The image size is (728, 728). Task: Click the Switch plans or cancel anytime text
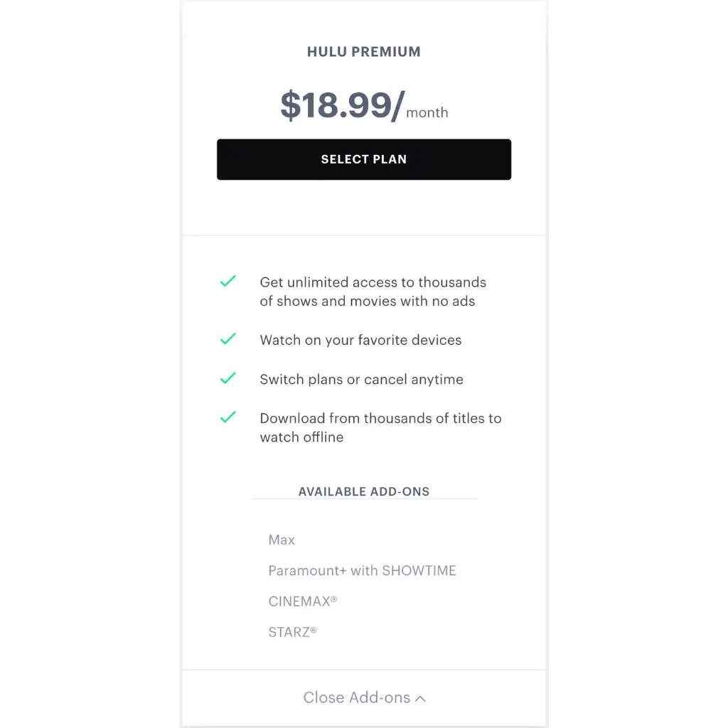point(361,379)
